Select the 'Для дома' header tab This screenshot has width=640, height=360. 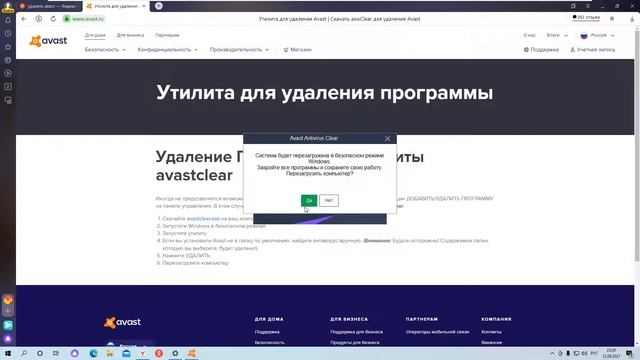pos(95,36)
